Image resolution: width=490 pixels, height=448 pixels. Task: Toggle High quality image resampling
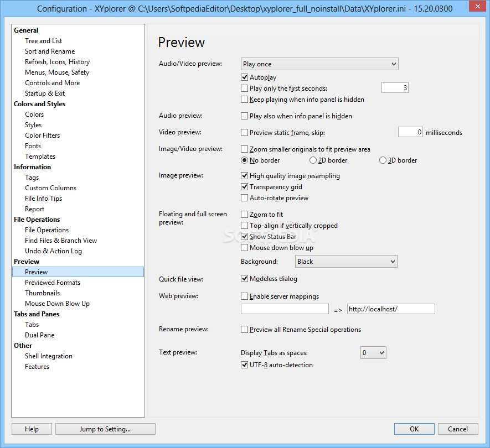[x=244, y=175]
